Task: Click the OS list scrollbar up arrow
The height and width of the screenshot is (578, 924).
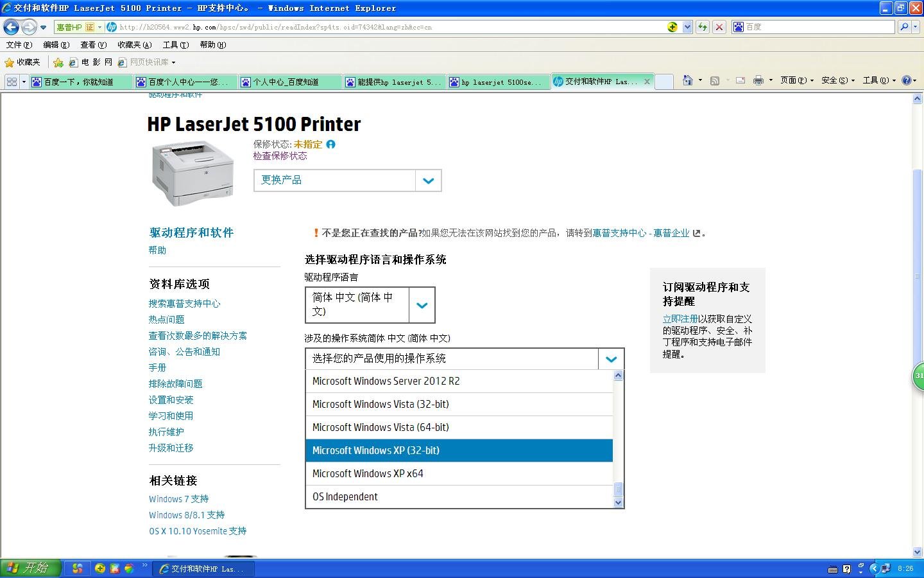Action: [x=619, y=375]
